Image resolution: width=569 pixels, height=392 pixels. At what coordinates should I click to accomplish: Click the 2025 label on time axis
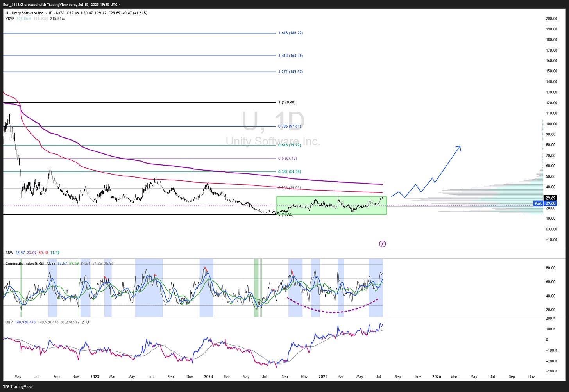coord(323,377)
